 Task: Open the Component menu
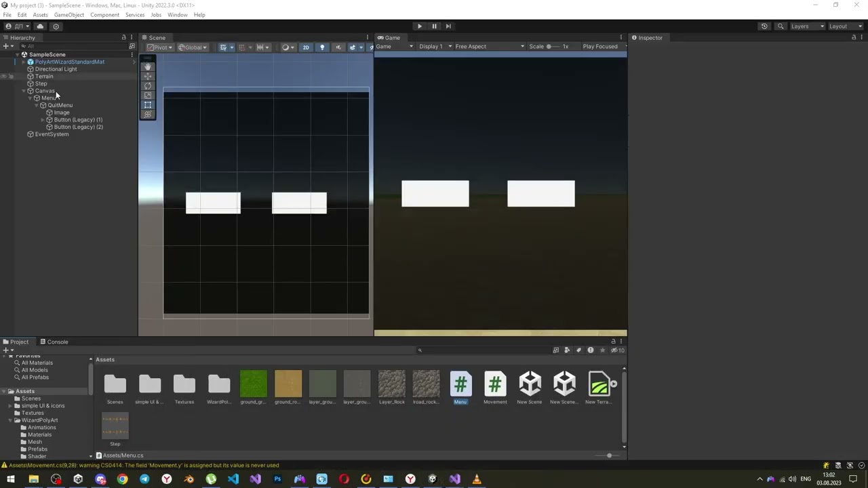pyautogui.click(x=104, y=15)
